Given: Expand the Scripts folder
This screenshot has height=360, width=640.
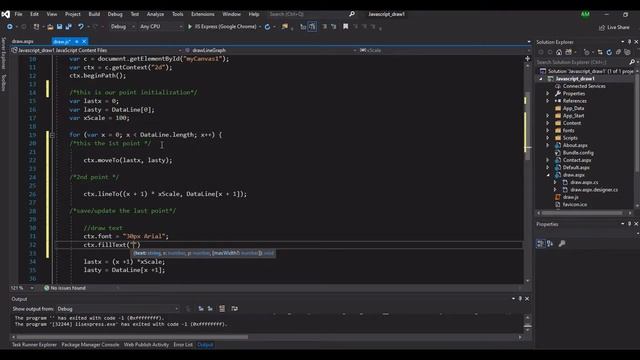Looking at the screenshot, I should 548,138.
